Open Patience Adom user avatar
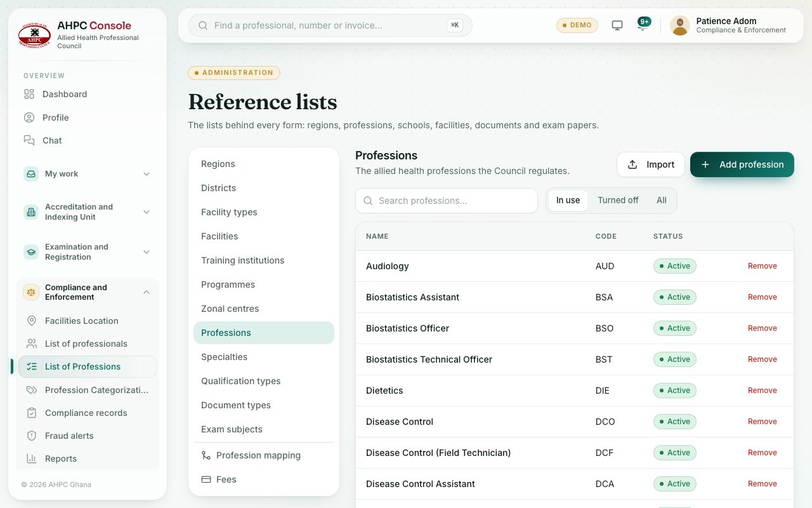 click(680, 25)
